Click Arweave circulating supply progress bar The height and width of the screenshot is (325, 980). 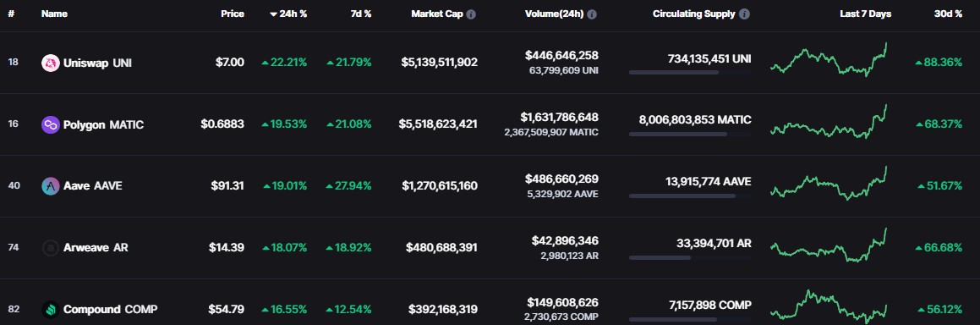690,257
